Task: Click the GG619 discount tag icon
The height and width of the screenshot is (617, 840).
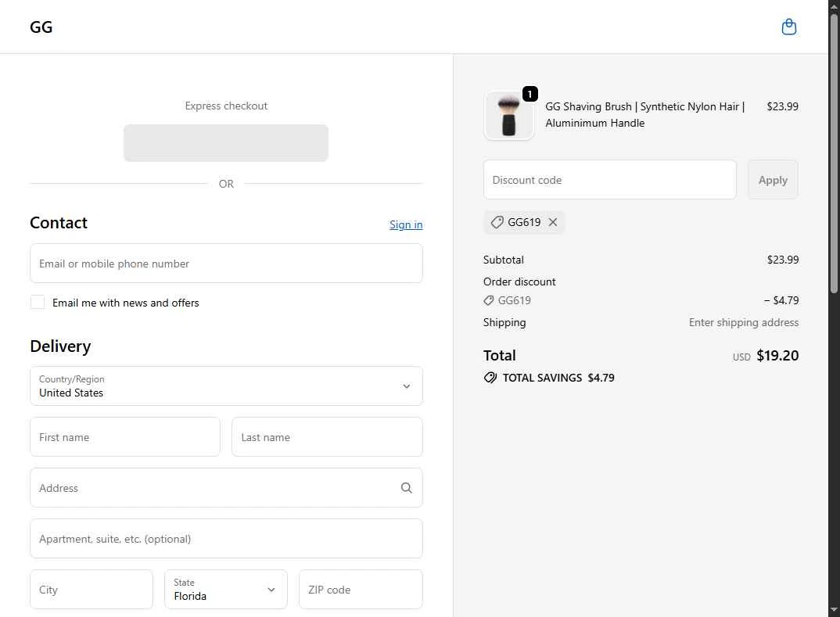Action: (497, 222)
